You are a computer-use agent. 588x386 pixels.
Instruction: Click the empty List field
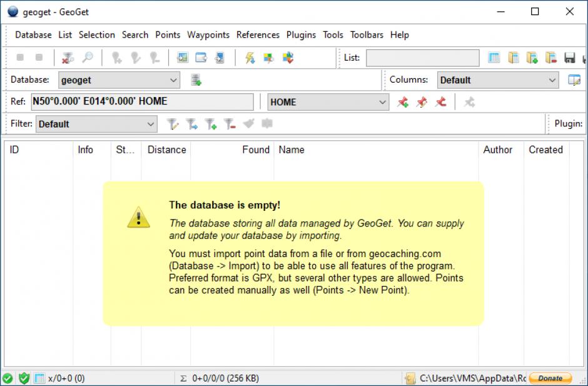click(x=423, y=58)
